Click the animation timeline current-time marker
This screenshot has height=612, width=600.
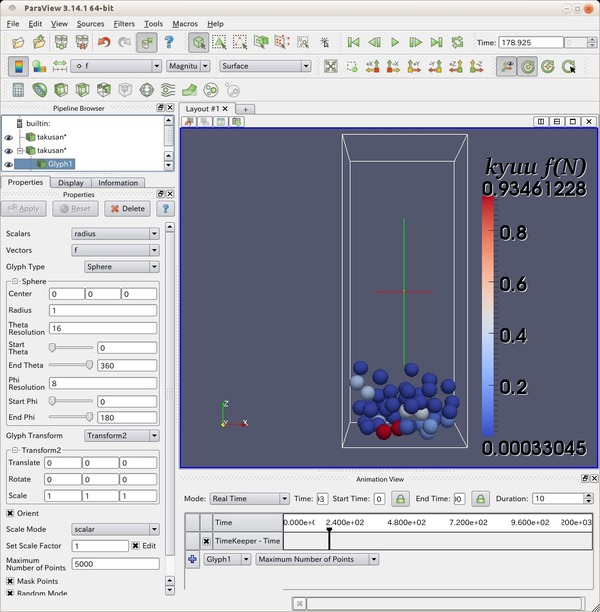coord(329,539)
